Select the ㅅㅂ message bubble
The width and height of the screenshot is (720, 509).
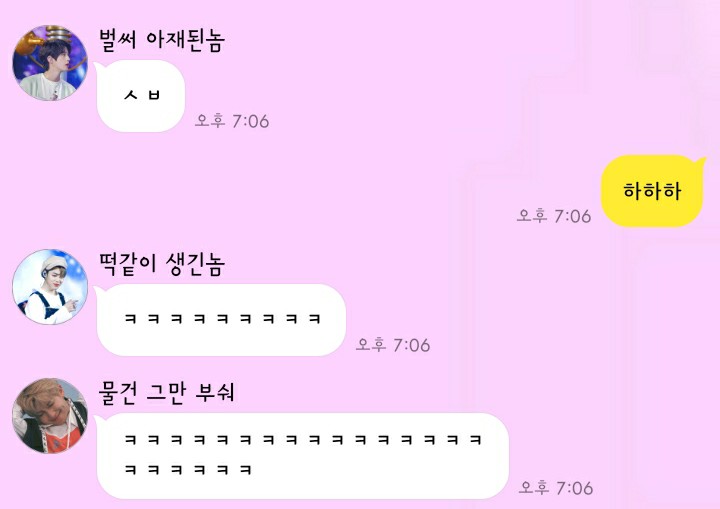click(x=141, y=96)
